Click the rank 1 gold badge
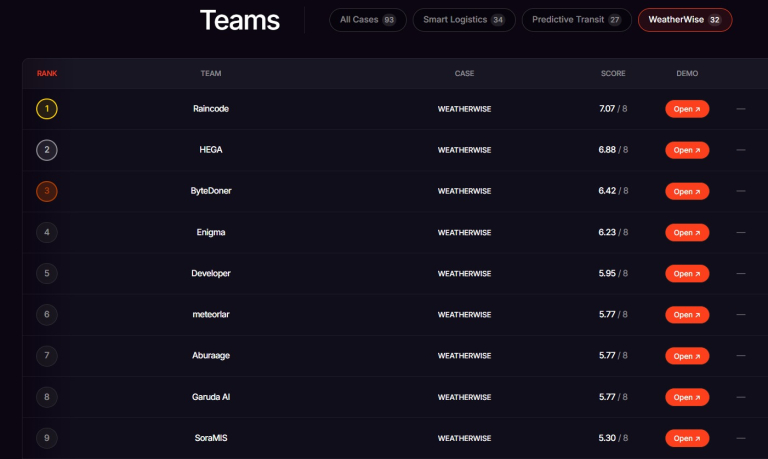The width and height of the screenshot is (768, 459). (46, 109)
